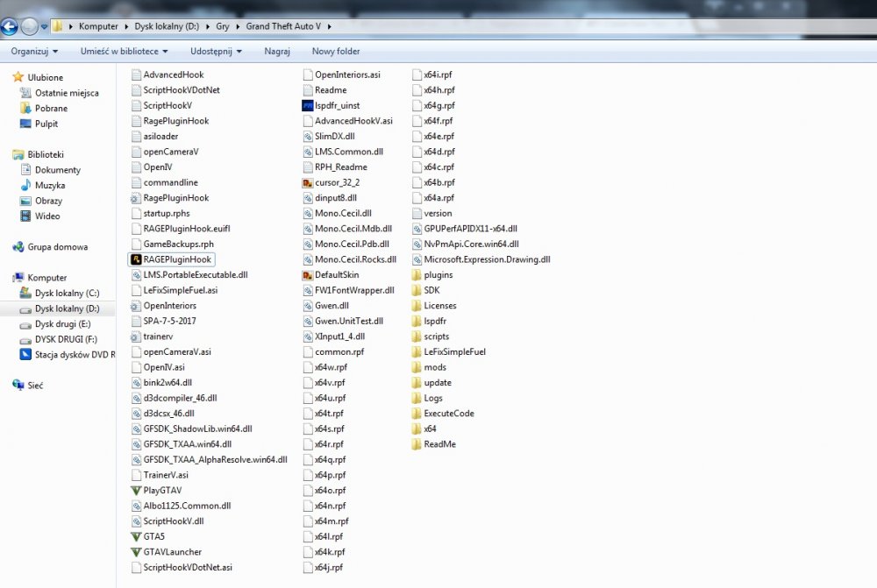Click Dysk lokalny (D:) in the breadcrumb
Viewport: 877px width, 588px height.
tap(167, 26)
